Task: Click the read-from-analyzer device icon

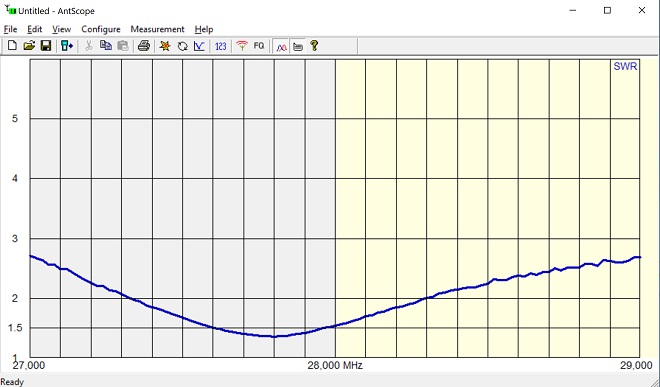Action: 67,46
